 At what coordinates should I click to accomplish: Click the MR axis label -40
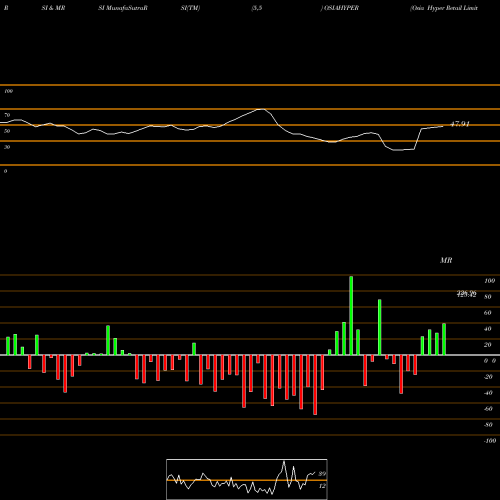coord(488,393)
